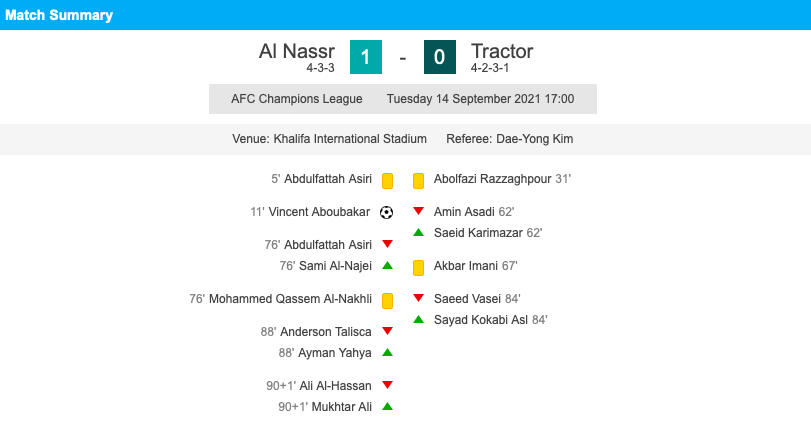Click Abolfazl Razzaghpour's yellow card icon
The image size is (811, 426).
(x=419, y=180)
